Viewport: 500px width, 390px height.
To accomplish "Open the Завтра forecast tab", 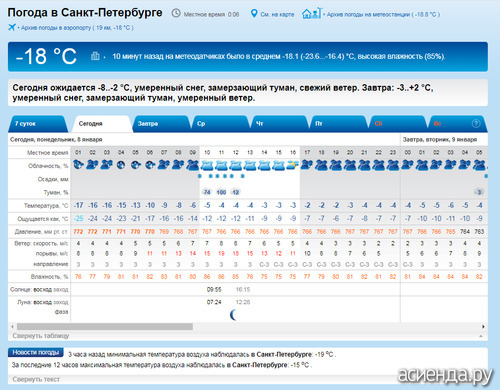I will pos(148,124).
